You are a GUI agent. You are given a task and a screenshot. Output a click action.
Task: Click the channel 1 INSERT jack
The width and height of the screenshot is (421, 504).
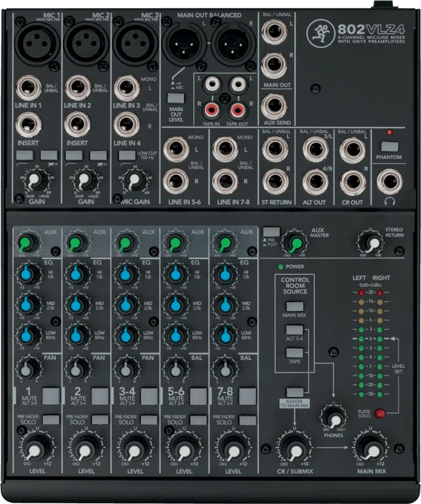[x=29, y=125]
